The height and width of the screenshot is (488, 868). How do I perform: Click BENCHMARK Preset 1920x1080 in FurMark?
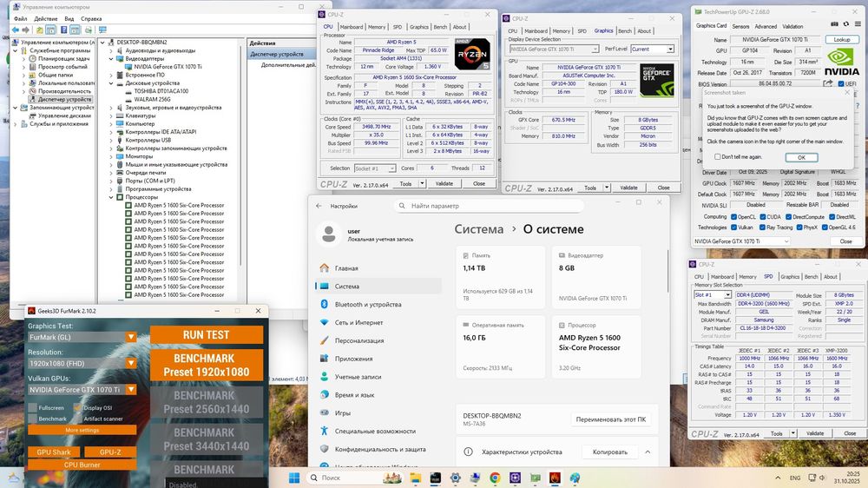click(206, 365)
